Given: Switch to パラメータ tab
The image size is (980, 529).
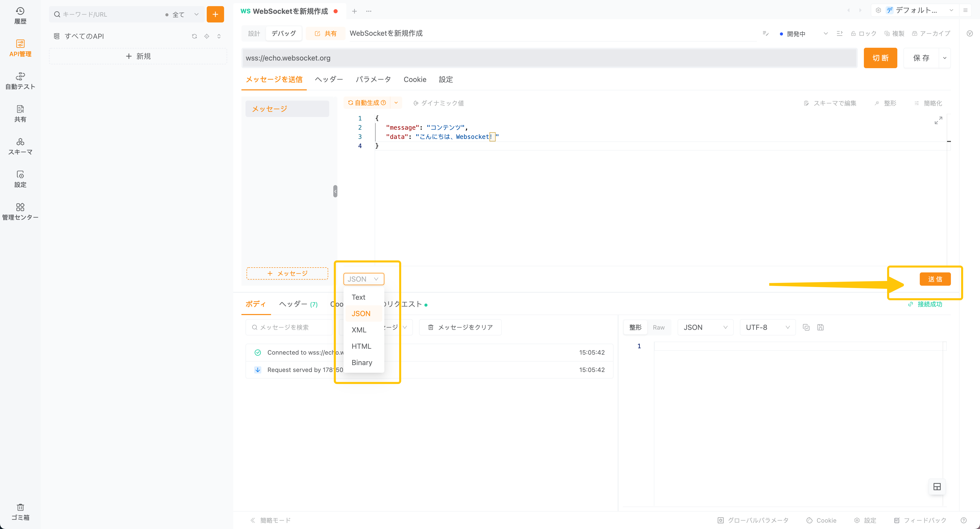Looking at the screenshot, I should pos(373,80).
